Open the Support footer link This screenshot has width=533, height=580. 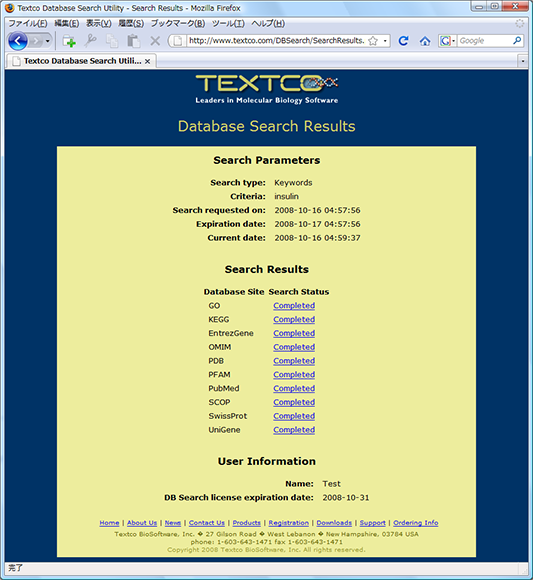tap(372, 523)
